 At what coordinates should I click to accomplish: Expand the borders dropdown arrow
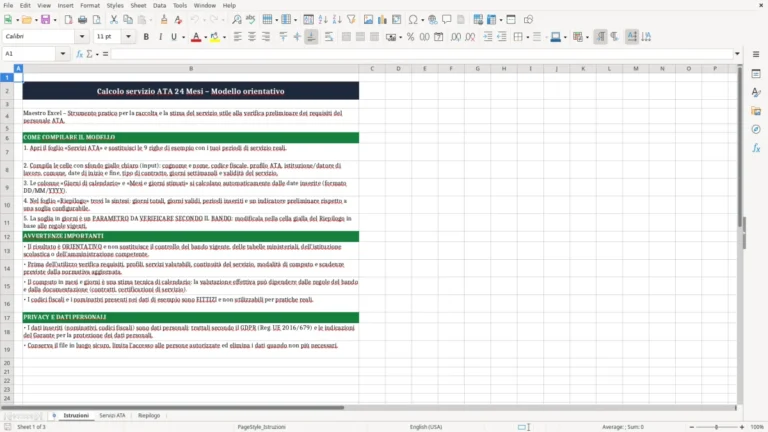click(x=528, y=37)
